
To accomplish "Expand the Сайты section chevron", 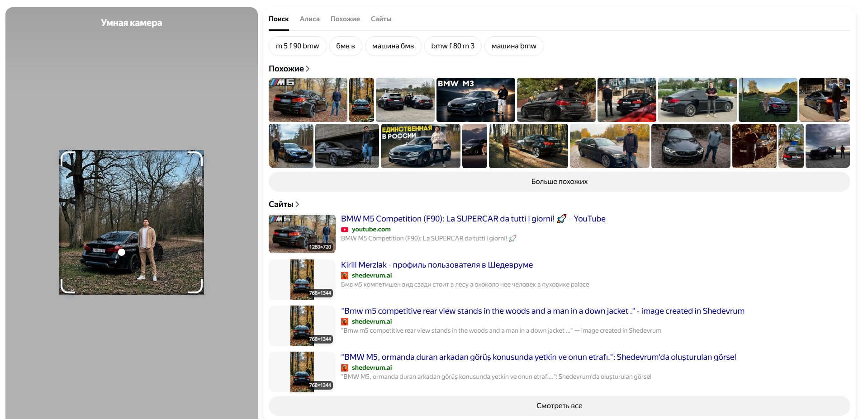I will coord(297,204).
